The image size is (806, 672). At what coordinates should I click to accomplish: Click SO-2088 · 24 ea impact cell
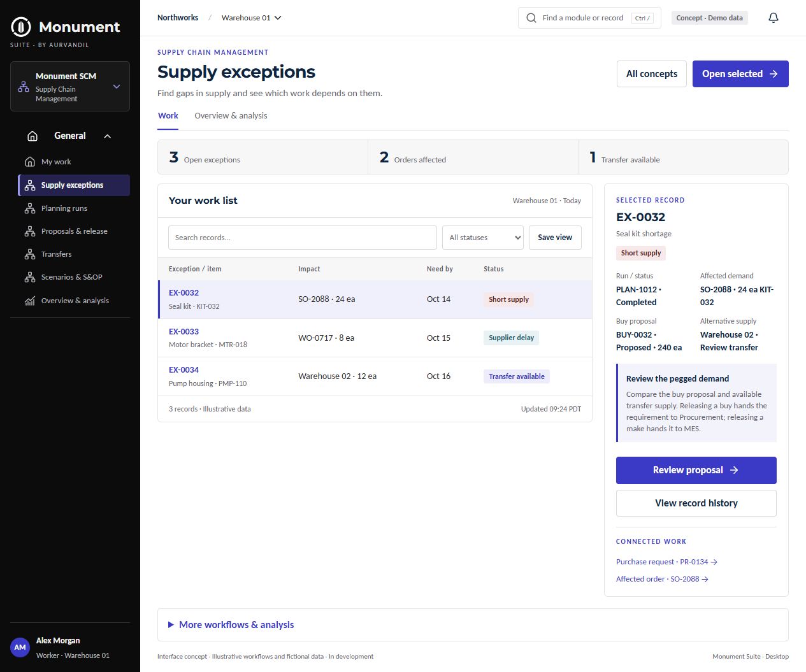pyautogui.click(x=327, y=299)
